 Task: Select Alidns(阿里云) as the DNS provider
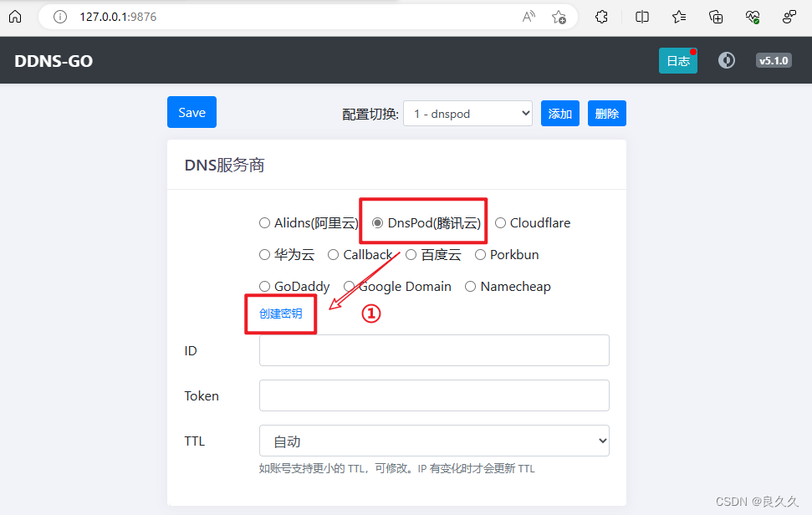(265, 222)
